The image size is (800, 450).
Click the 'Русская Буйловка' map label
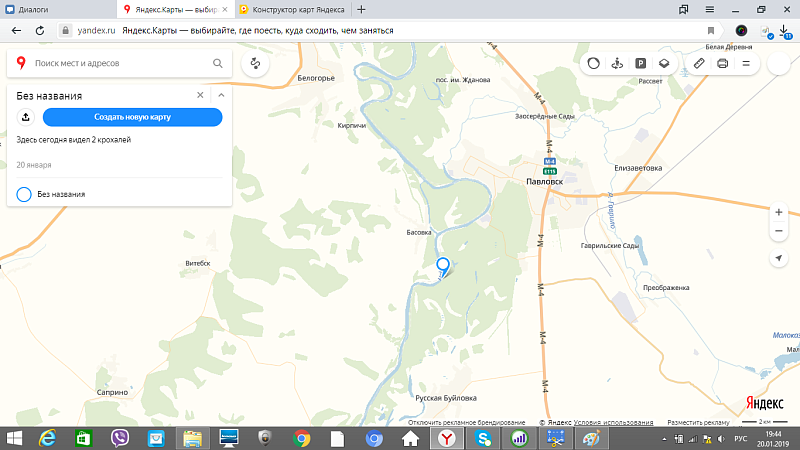tap(446, 398)
